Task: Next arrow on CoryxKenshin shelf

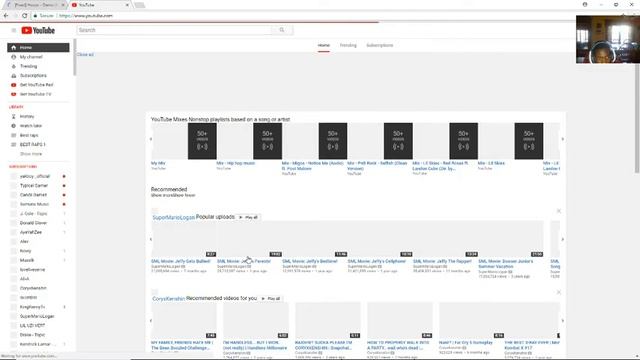Action: pyautogui.click(x=562, y=320)
